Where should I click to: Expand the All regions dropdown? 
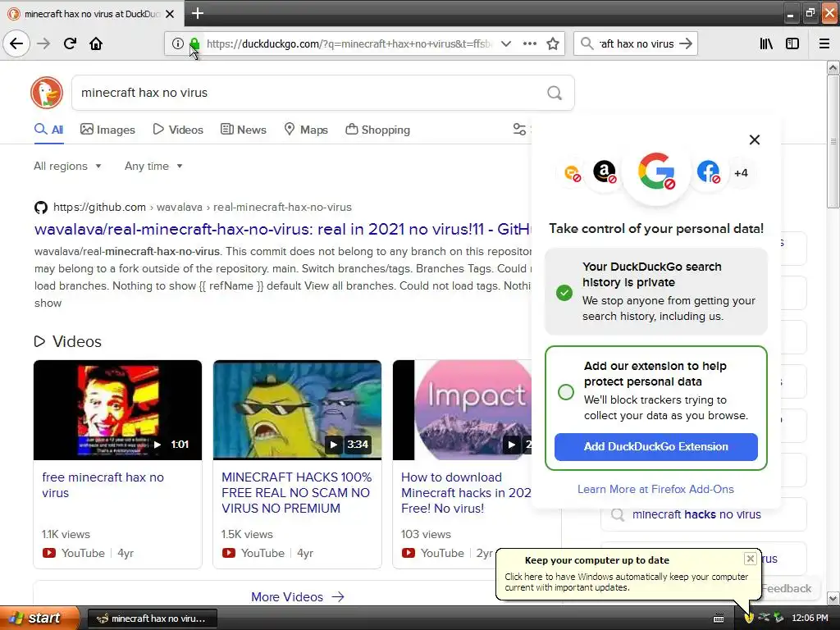click(67, 166)
